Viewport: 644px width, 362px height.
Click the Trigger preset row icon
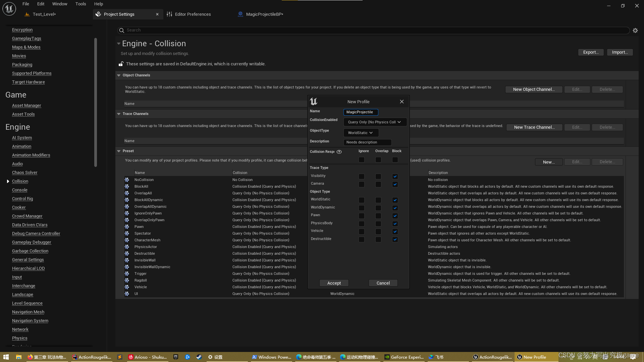tap(127, 274)
